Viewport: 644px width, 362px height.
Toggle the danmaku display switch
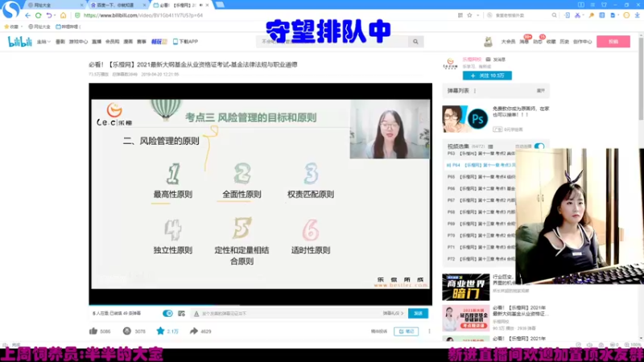(x=167, y=313)
